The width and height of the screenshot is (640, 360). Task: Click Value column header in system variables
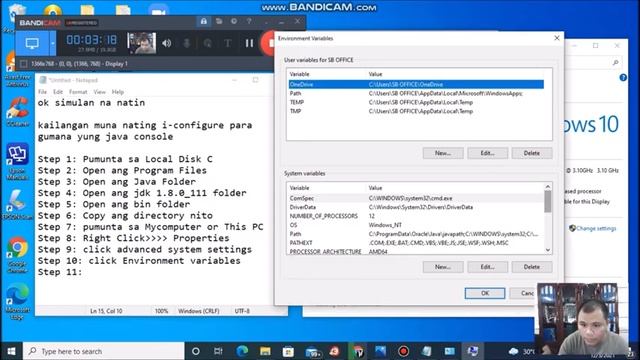[375, 188]
